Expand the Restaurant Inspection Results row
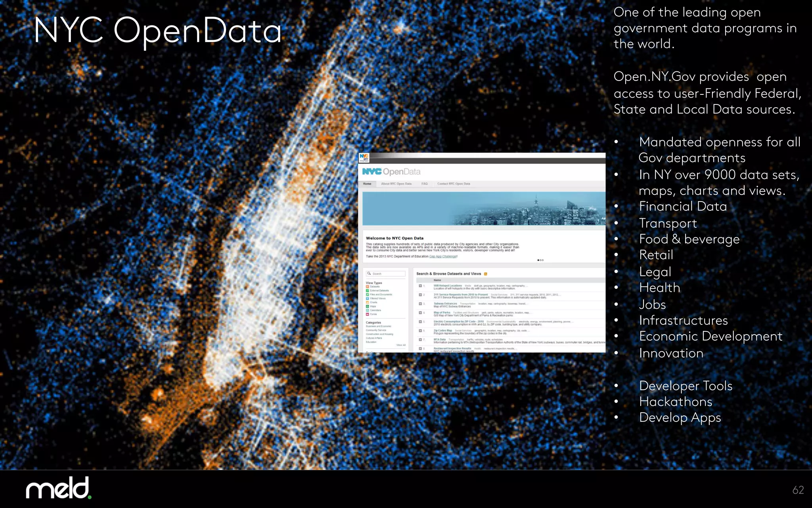This screenshot has height=508, width=812. [420, 348]
